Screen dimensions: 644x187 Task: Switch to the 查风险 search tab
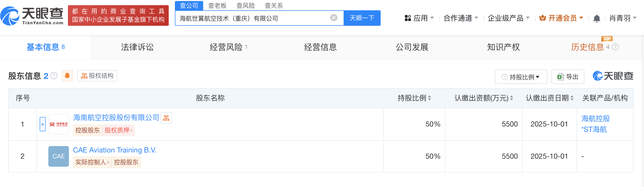246,6
